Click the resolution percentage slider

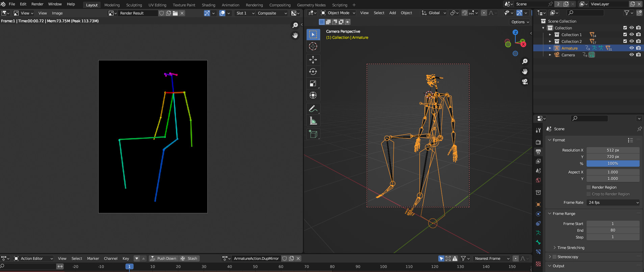click(613, 163)
